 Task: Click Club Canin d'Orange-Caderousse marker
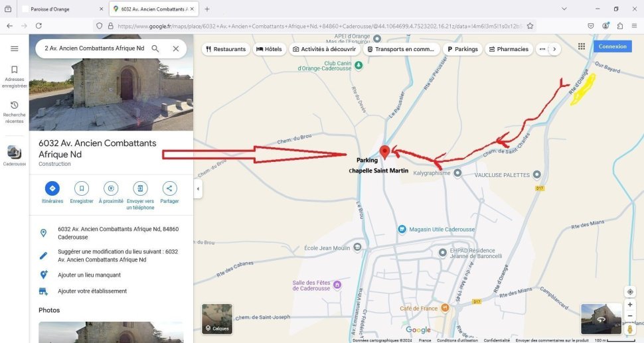click(359, 65)
